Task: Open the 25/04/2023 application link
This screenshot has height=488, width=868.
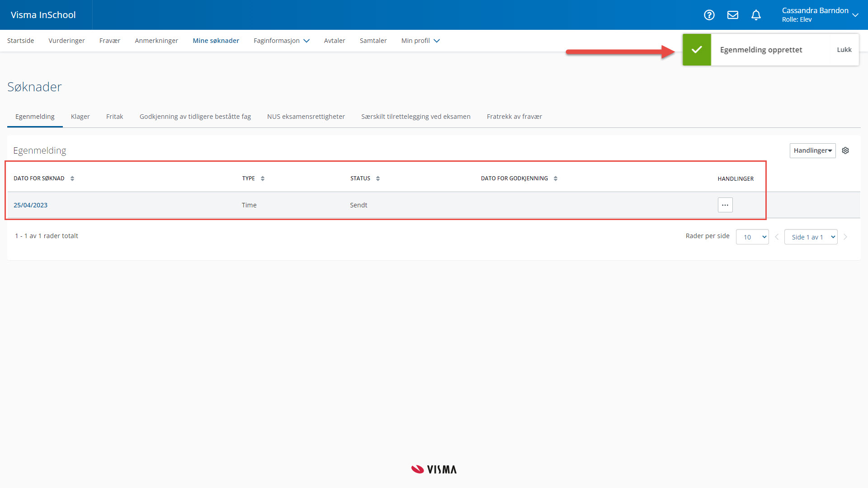Action: (x=30, y=205)
